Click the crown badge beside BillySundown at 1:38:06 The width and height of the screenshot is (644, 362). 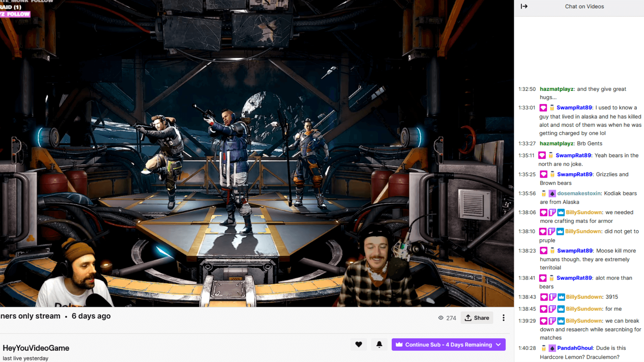(561, 213)
